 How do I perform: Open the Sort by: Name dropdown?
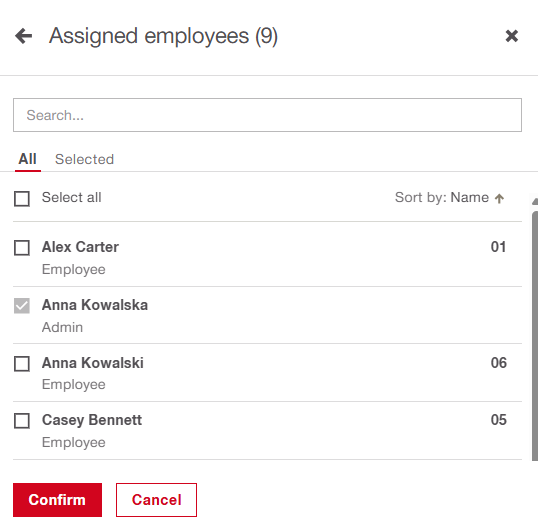pyautogui.click(x=449, y=198)
